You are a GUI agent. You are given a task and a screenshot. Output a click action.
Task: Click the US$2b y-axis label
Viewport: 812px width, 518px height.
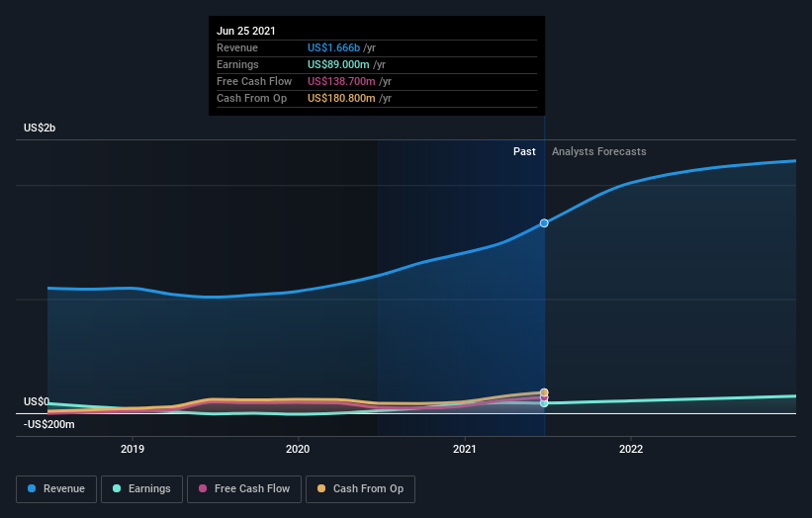click(40, 128)
